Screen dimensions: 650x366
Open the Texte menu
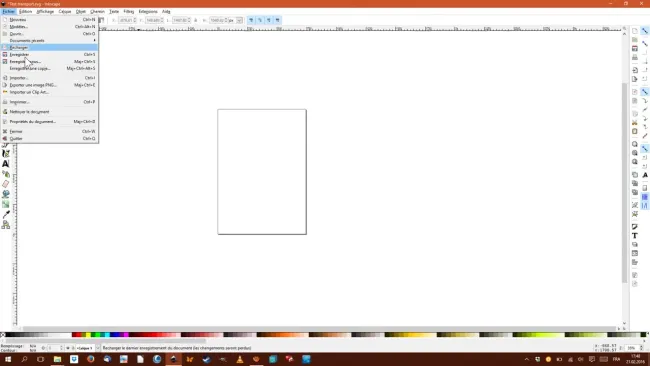point(114,12)
